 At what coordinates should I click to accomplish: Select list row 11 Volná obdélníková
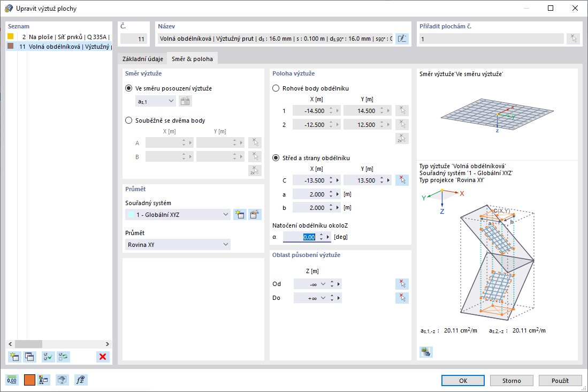point(59,47)
